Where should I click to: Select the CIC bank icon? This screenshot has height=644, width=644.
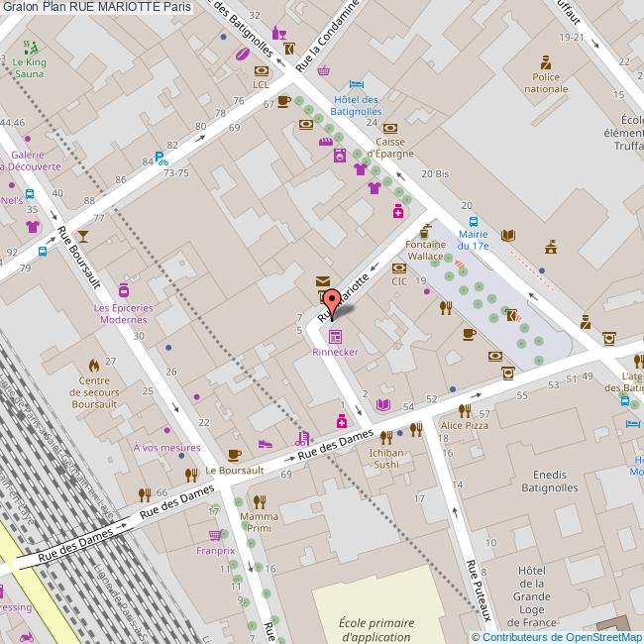click(399, 268)
